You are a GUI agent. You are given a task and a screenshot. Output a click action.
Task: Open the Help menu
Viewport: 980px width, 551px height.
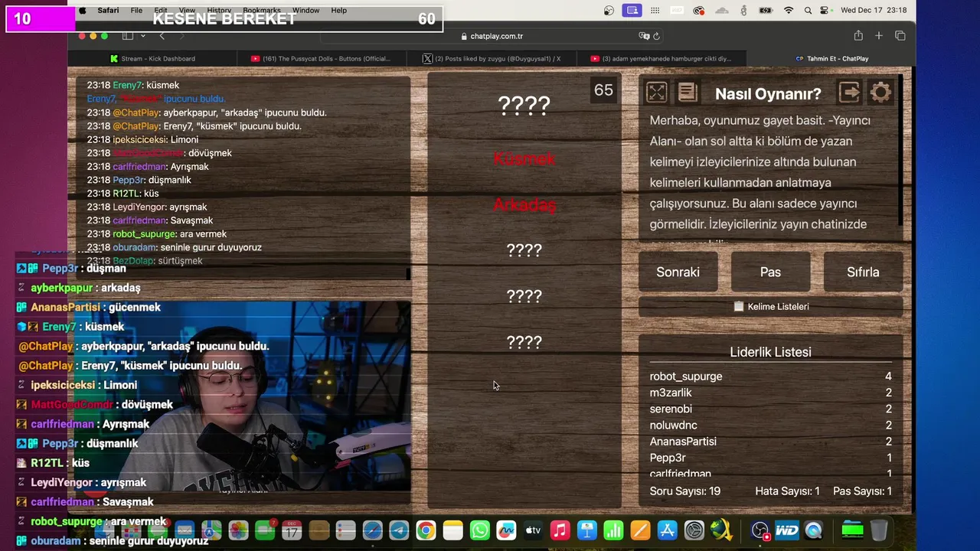tap(339, 11)
